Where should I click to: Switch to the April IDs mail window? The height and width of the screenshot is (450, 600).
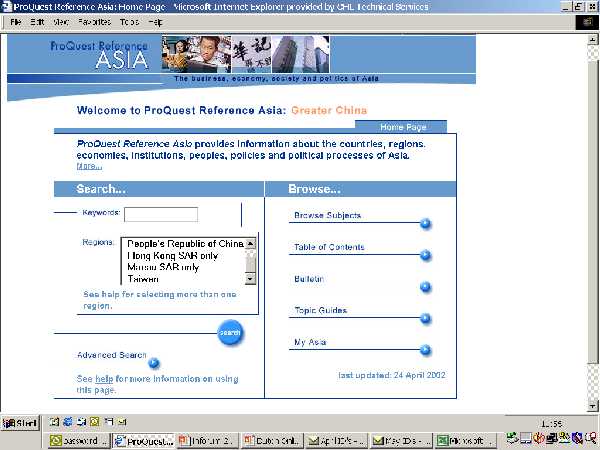[337, 441]
